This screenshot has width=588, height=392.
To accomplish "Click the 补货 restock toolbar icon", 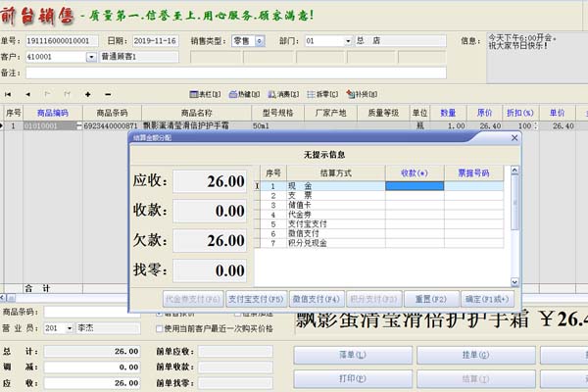I will [x=362, y=94].
